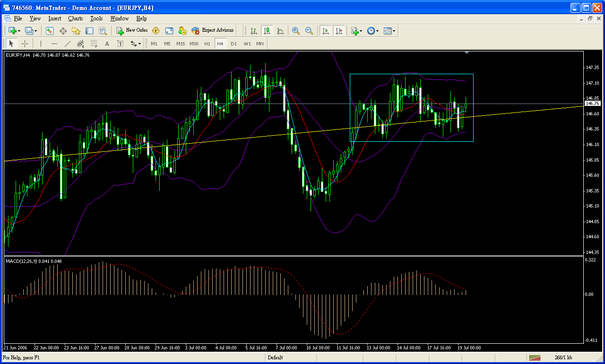Open the Data Window crosshair-circle icon
This screenshot has height=364, width=605.
tap(63, 31)
